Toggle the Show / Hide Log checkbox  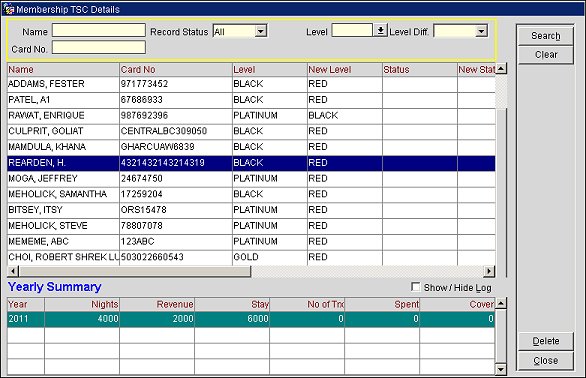tap(415, 287)
